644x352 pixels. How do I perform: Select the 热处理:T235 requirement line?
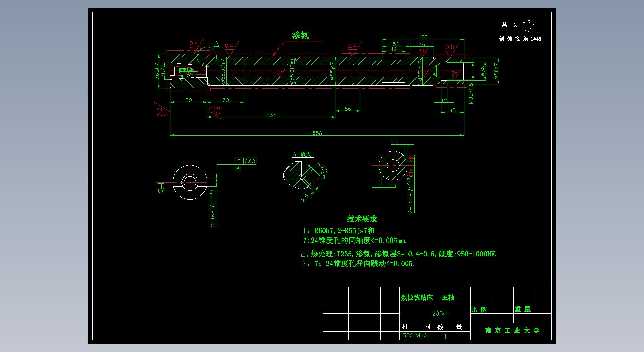[399, 254]
